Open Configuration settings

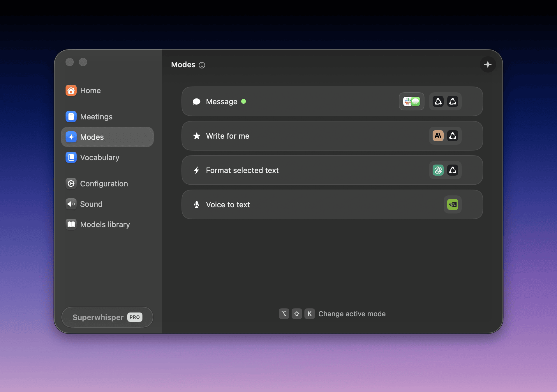click(107, 183)
